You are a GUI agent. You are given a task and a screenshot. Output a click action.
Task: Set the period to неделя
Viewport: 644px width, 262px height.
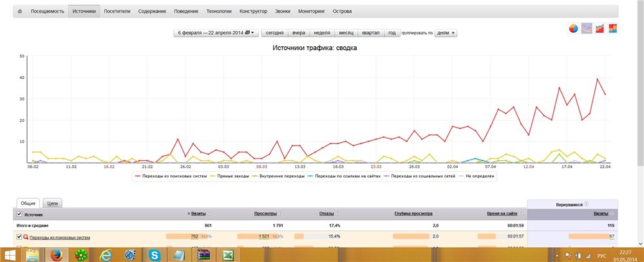(321, 32)
